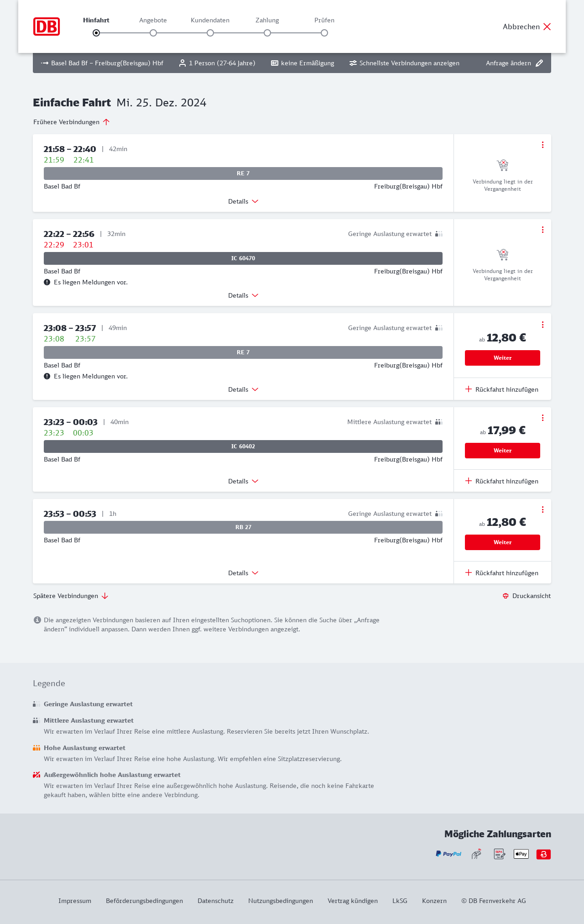This screenshot has width=584, height=924.
Task: Click the Abbrechen close icon
Action: pos(547,26)
